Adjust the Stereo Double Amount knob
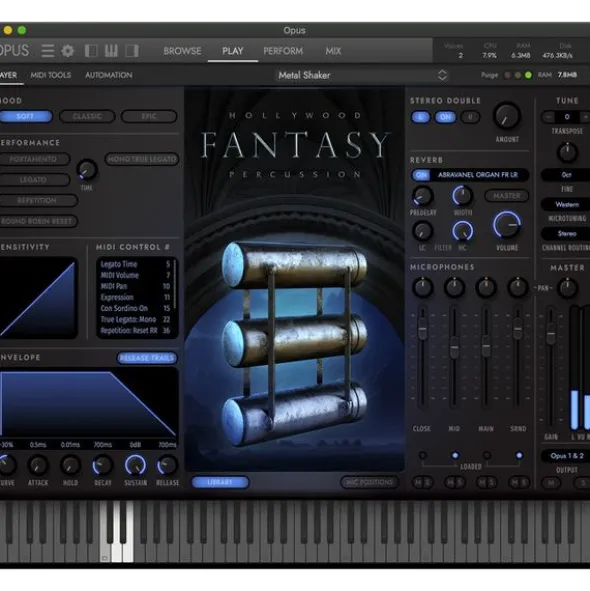The image size is (590, 591). pyautogui.click(x=507, y=116)
